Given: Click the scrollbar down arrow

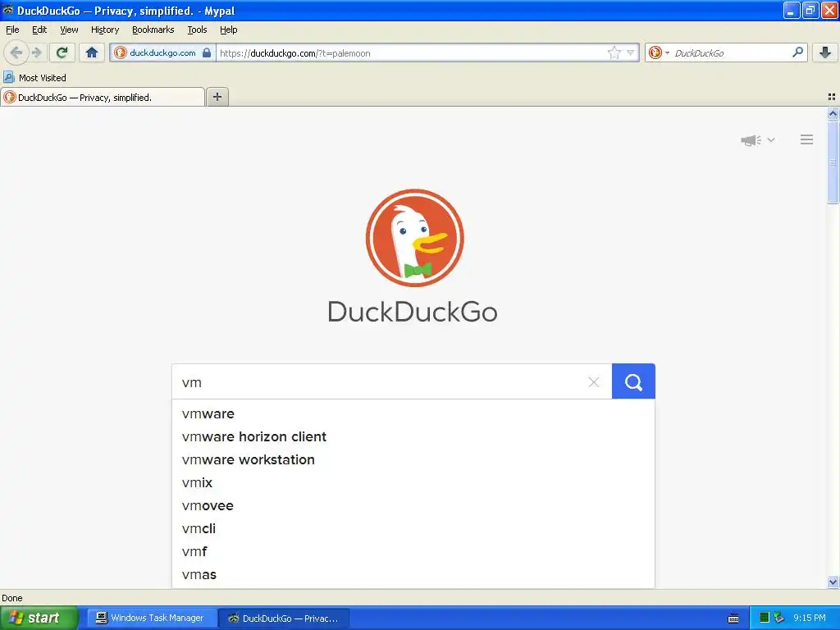Looking at the screenshot, I should [x=833, y=582].
